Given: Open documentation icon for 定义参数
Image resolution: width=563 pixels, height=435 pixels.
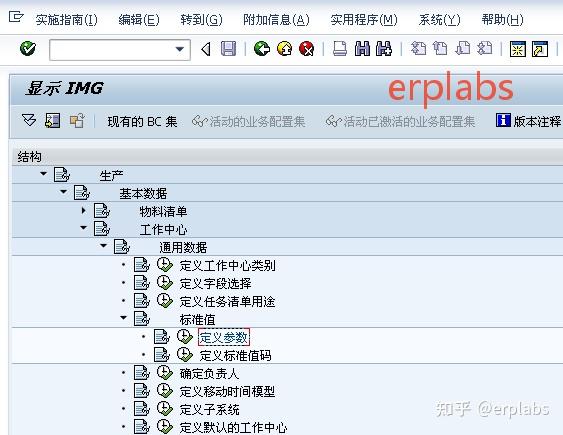Looking at the screenshot, I should tap(162, 337).
